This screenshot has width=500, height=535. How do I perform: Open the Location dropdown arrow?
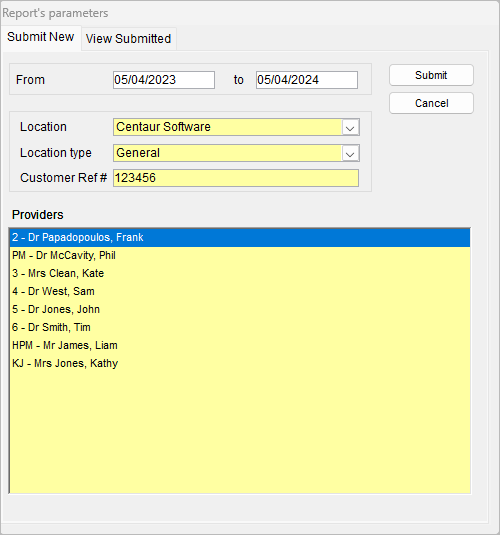click(x=350, y=128)
